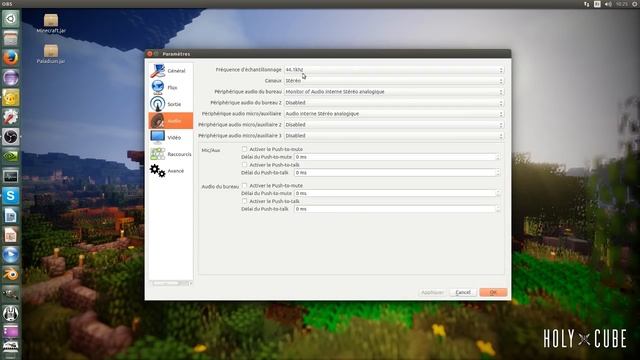Click Audio du bureau Délai du Push-to-mute field
This screenshot has width=640, height=360.
[397, 193]
